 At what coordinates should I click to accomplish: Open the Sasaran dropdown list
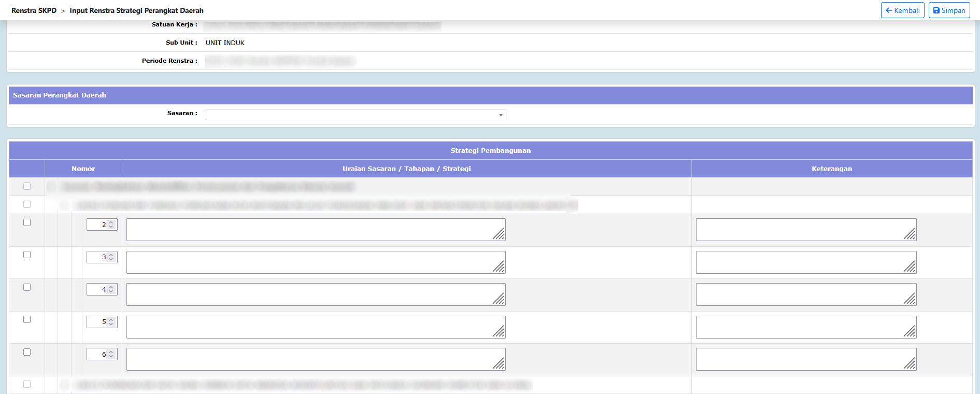356,115
